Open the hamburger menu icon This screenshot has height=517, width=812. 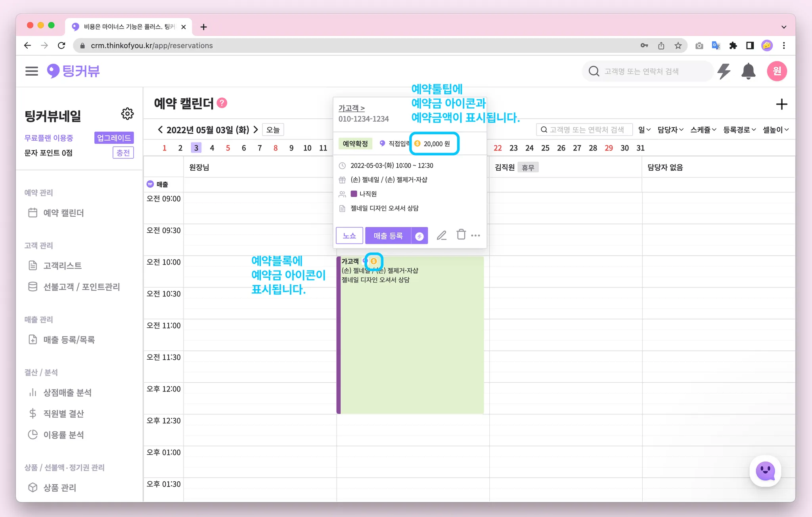(32, 71)
